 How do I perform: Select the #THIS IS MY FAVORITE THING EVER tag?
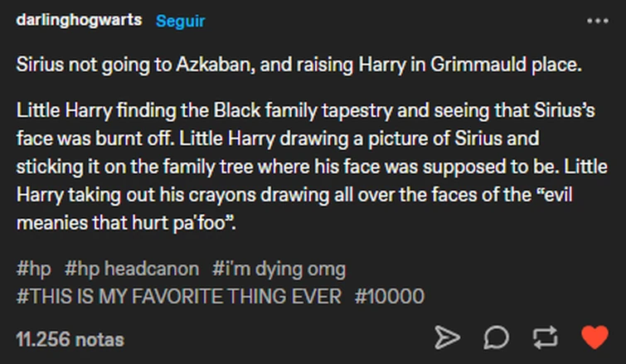(x=178, y=296)
